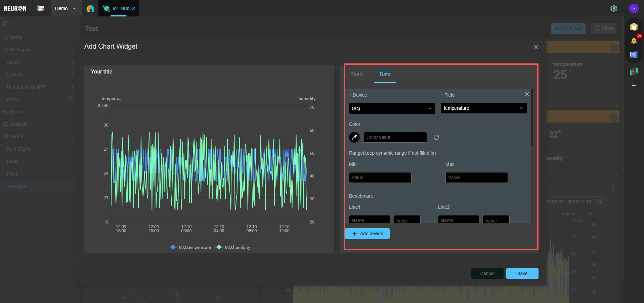Click the Cancel button

(487, 273)
